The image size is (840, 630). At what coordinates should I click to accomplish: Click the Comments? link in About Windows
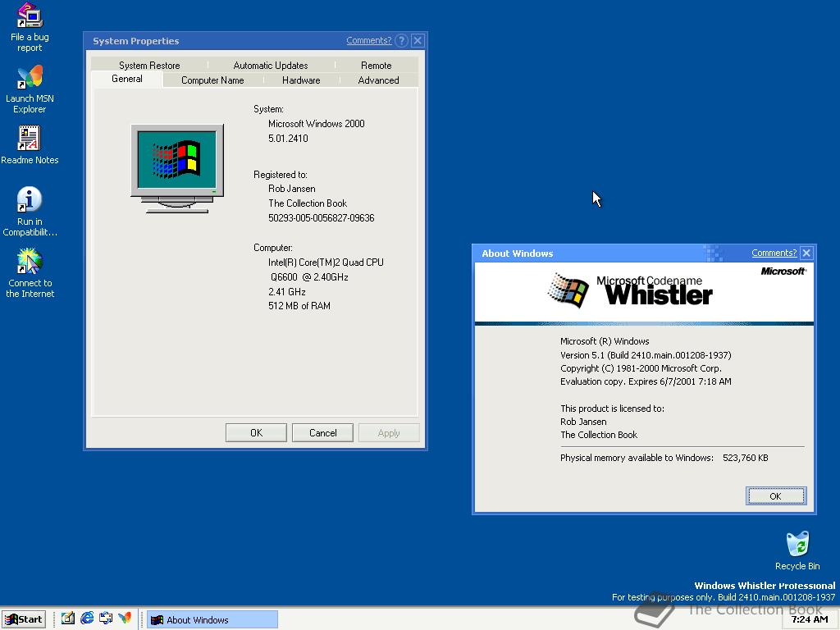click(774, 253)
